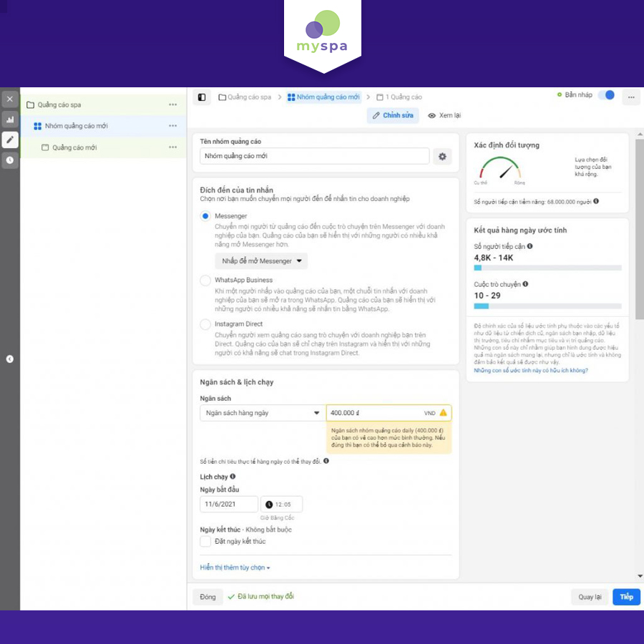
Task: Select the Instagram Direct radio option
Action: (205, 324)
